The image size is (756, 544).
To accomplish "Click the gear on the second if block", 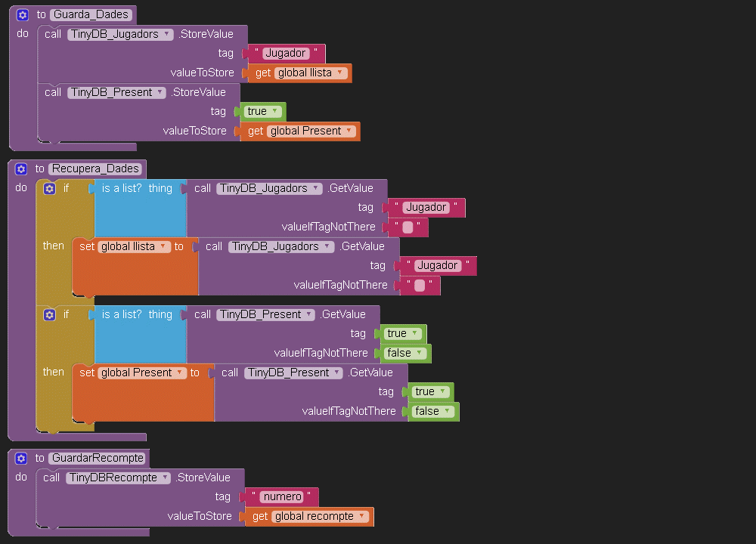I will point(50,314).
